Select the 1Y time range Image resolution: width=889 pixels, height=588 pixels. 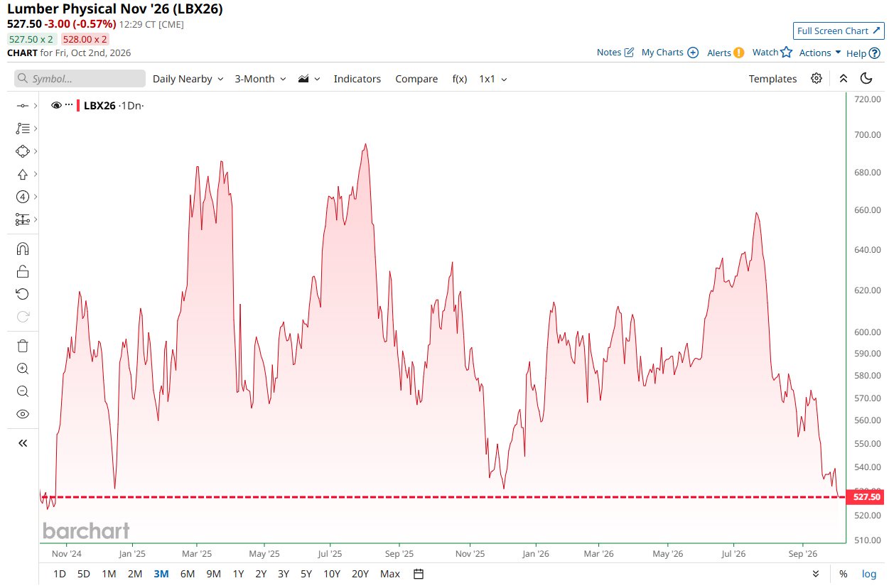[238, 574]
